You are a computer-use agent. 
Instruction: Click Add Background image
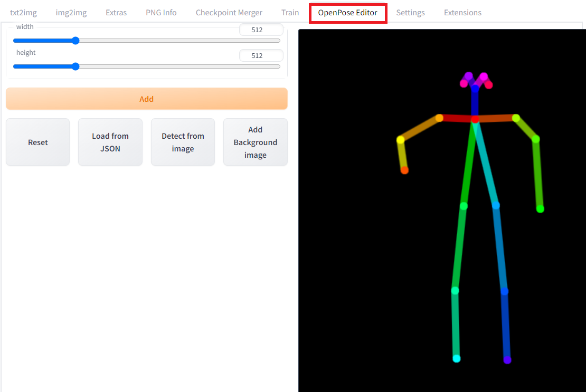click(x=255, y=142)
